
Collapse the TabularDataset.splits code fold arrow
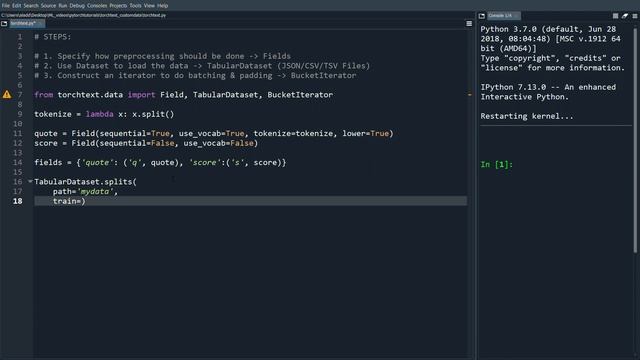point(30,181)
